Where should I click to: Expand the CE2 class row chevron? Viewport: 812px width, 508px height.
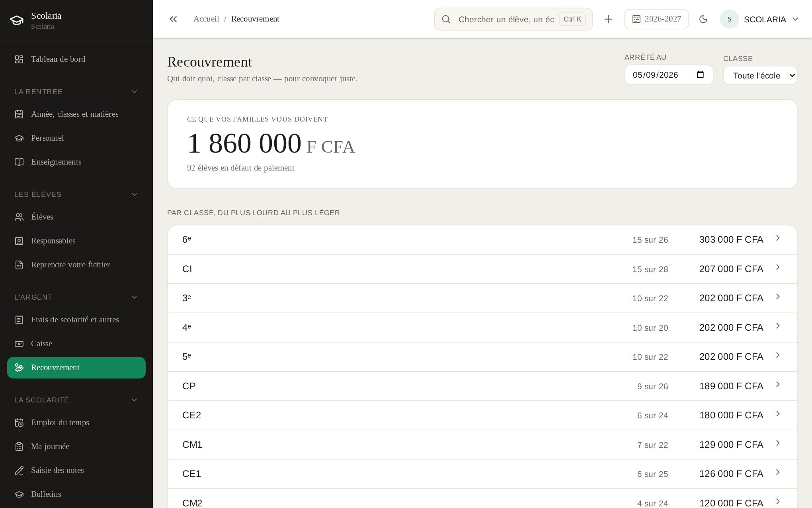[778, 414]
